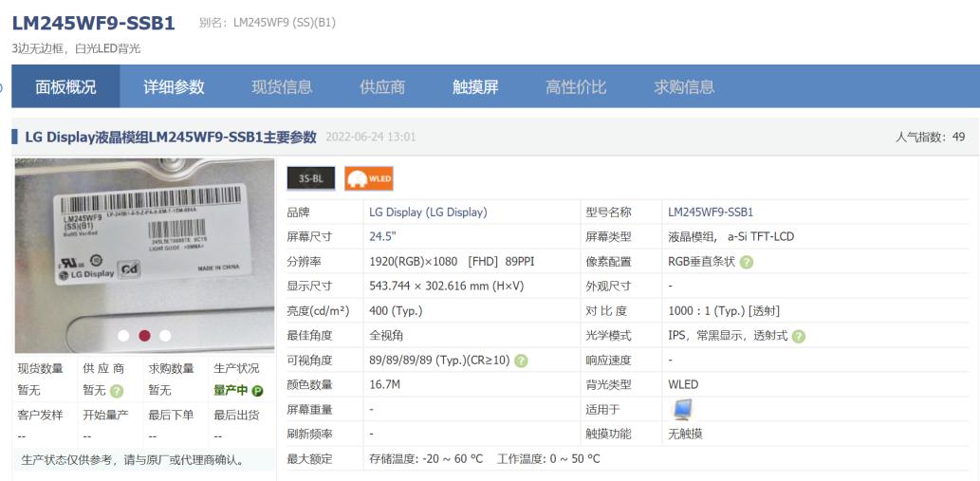980x481 pixels.
Task: Open the 触摸屏 tab
Action: tap(475, 87)
